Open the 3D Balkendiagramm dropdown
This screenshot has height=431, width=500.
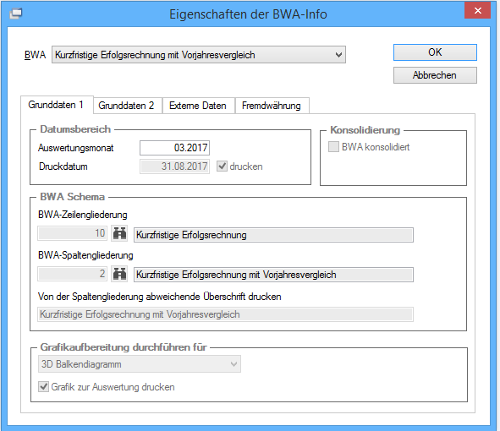point(139,364)
